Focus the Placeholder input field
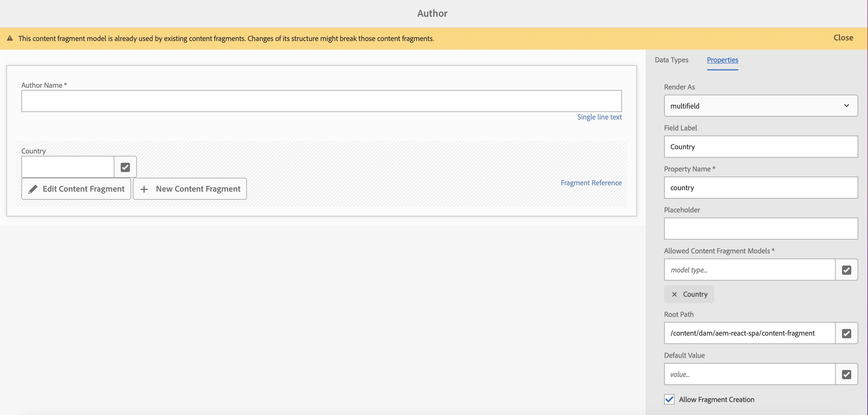Image resolution: width=868 pixels, height=415 pixels. click(761, 229)
